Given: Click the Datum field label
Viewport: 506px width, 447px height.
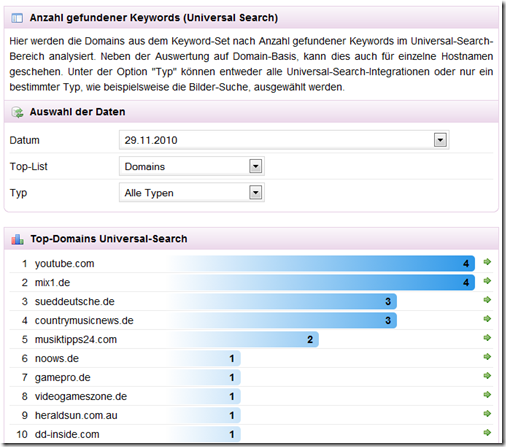Looking at the screenshot, I should 25,140.
